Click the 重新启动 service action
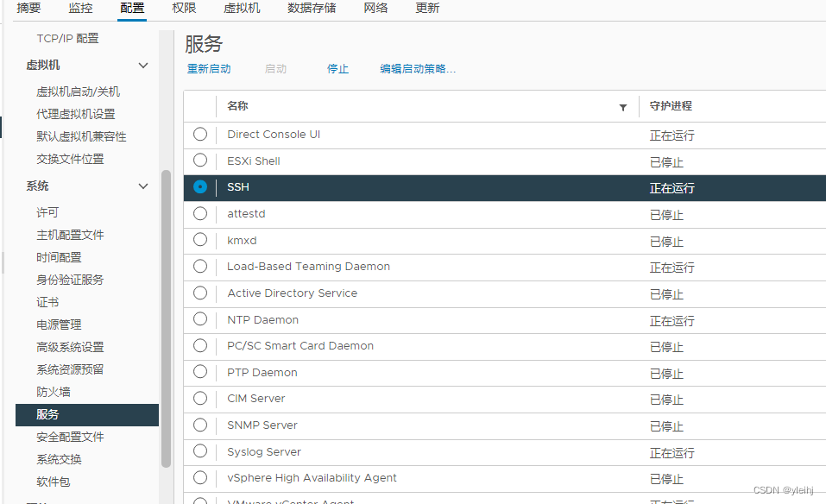Screen dimensions: 826x504 click(x=209, y=69)
